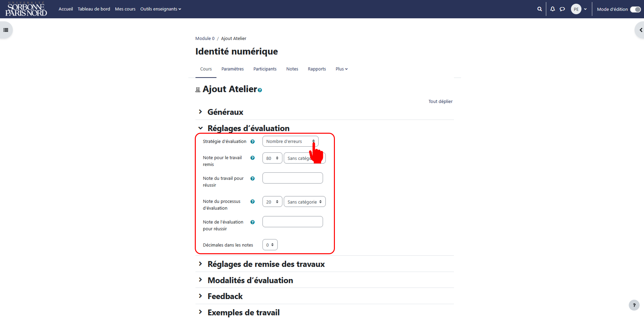Image resolution: width=644 pixels, height=318 pixels.
Task: Open notifications bell icon
Action: click(553, 9)
